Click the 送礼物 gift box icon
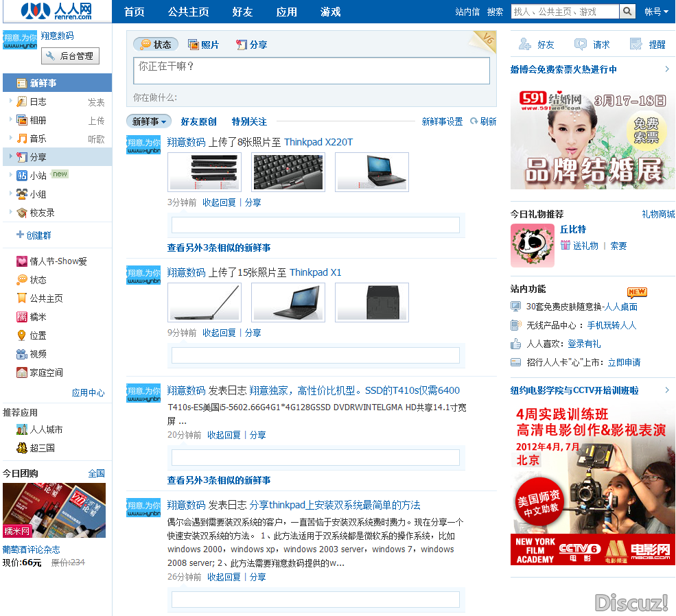Image resolution: width=676 pixels, height=616 pixels. click(566, 245)
